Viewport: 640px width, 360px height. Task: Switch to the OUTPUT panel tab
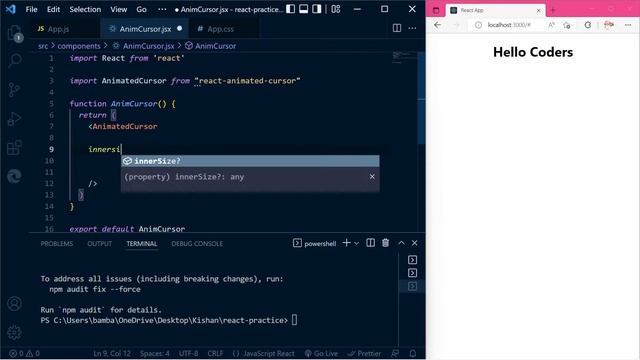click(x=99, y=244)
